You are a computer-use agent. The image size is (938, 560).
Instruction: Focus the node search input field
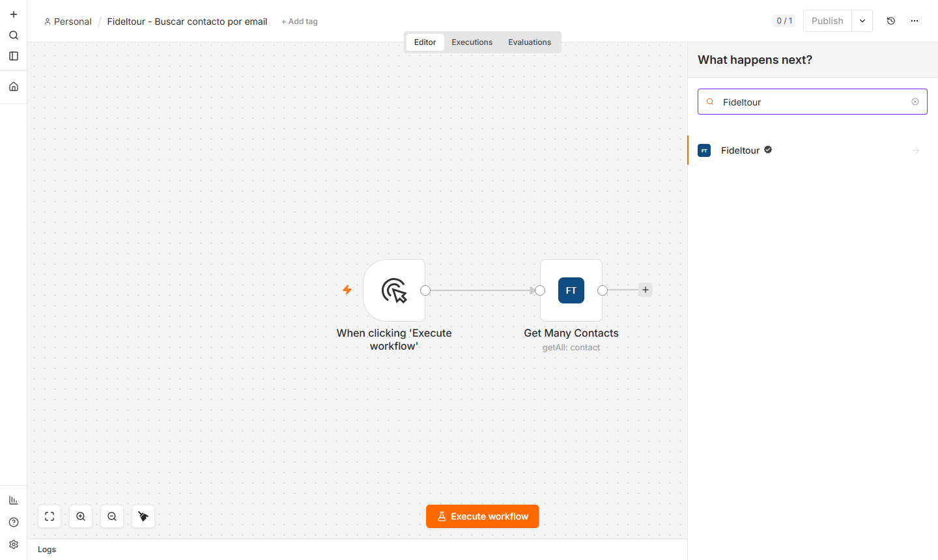pyautogui.click(x=812, y=102)
